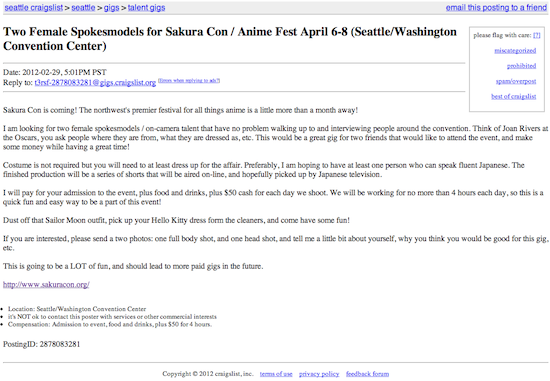The height and width of the screenshot is (381, 550).
Task: Flag this posting as spam/overpost
Action: [516, 81]
